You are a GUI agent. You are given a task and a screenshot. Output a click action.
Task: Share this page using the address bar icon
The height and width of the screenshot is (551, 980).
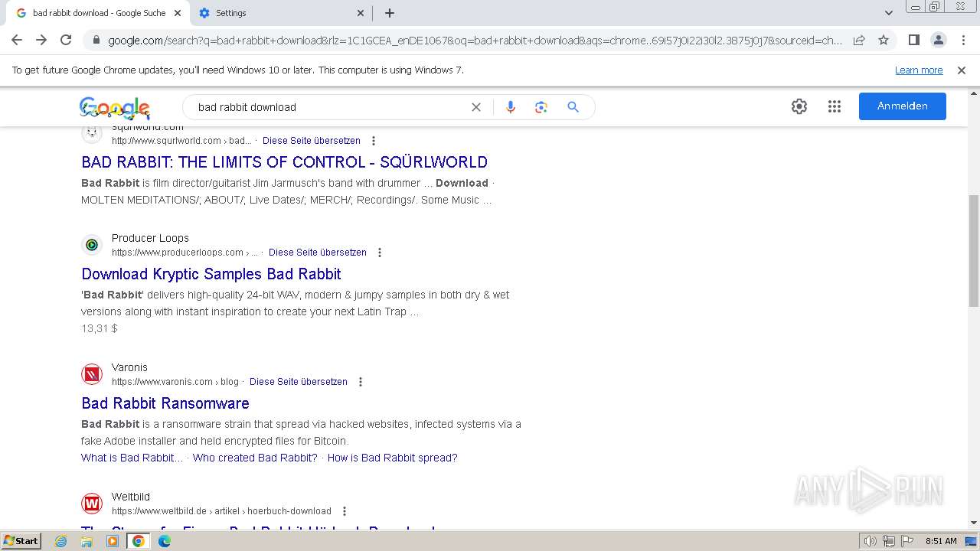click(859, 40)
